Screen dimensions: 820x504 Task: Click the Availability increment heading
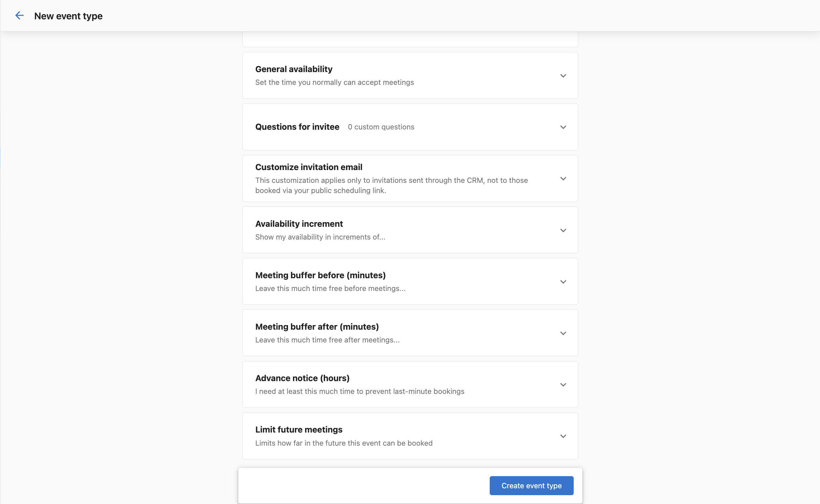click(x=299, y=224)
